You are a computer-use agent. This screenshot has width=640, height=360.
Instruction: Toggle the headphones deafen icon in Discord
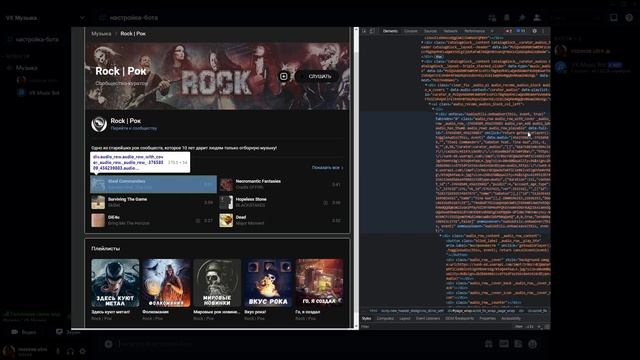click(70, 351)
